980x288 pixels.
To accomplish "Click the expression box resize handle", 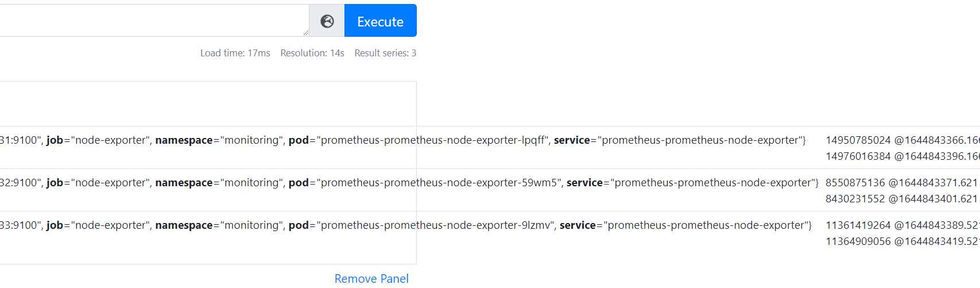I will coord(305,33).
